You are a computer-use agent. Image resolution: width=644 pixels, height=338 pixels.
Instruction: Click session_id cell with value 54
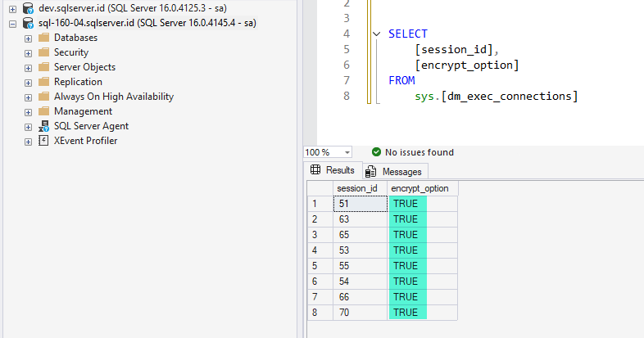(x=361, y=282)
